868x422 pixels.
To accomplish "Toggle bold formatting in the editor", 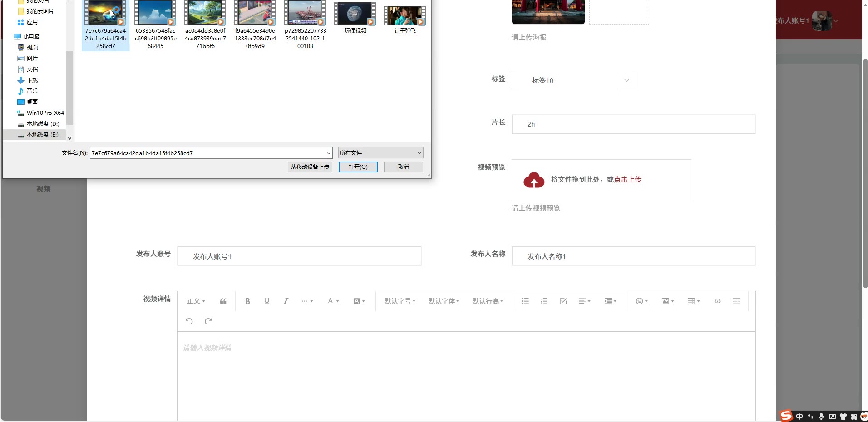I will [247, 301].
